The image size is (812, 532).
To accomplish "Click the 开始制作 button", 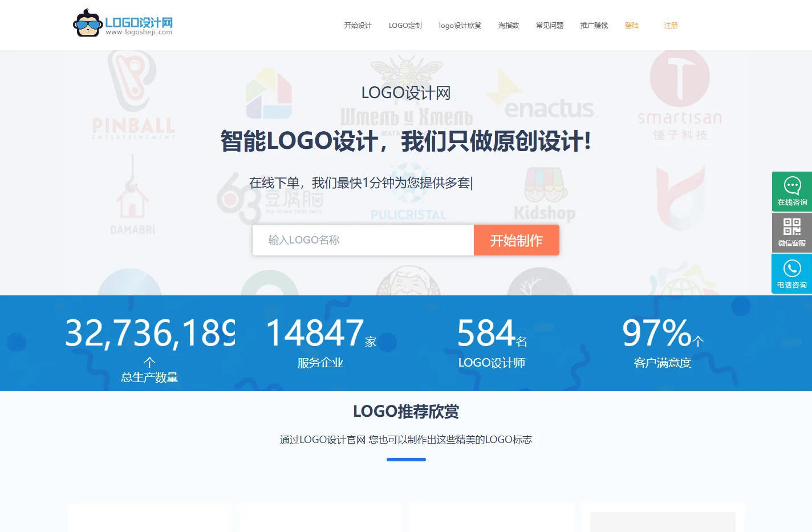I will point(517,240).
